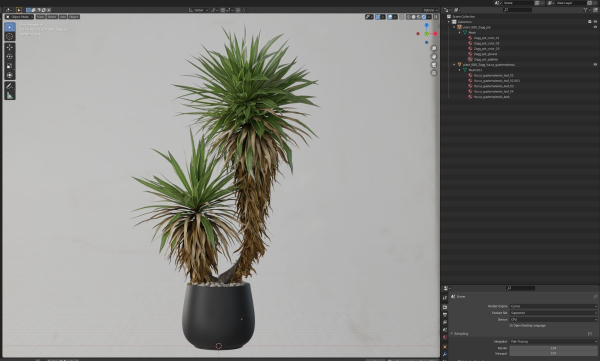Click the pan hand viewport navigation button
Screen dimensions: 600x361
[434, 56]
